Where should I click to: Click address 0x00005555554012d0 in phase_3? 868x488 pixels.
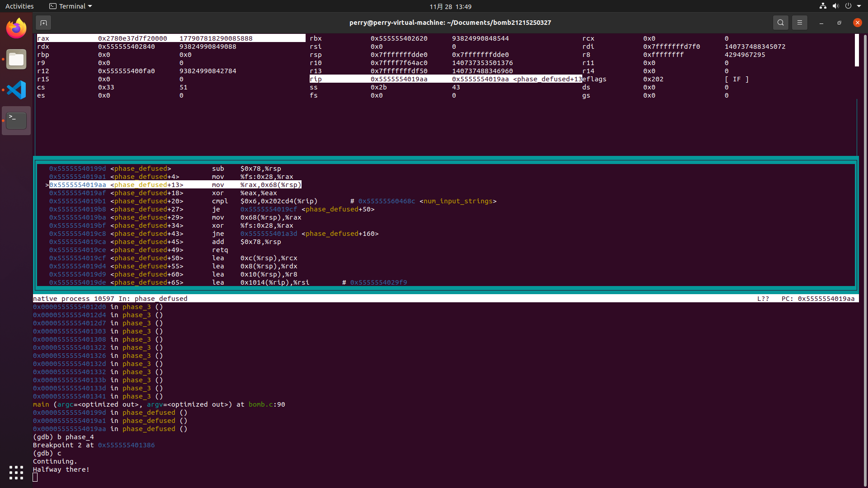[69, 307]
